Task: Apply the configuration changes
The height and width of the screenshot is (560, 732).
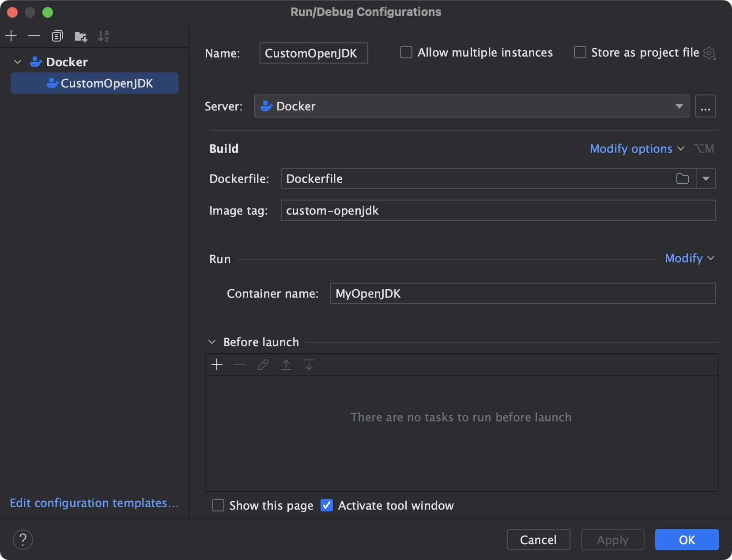Action: pyautogui.click(x=612, y=539)
